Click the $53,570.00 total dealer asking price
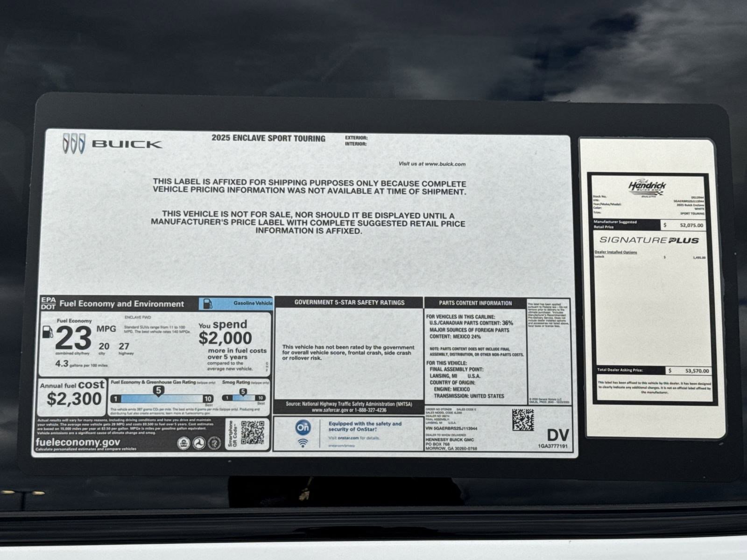Screen dimensions: 747x560 point(689,371)
